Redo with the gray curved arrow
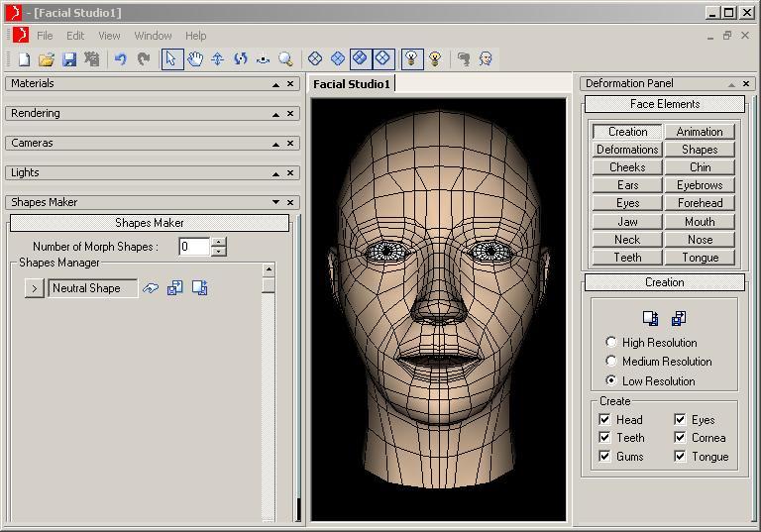The height and width of the screenshot is (532, 761). click(x=143, y=59)
